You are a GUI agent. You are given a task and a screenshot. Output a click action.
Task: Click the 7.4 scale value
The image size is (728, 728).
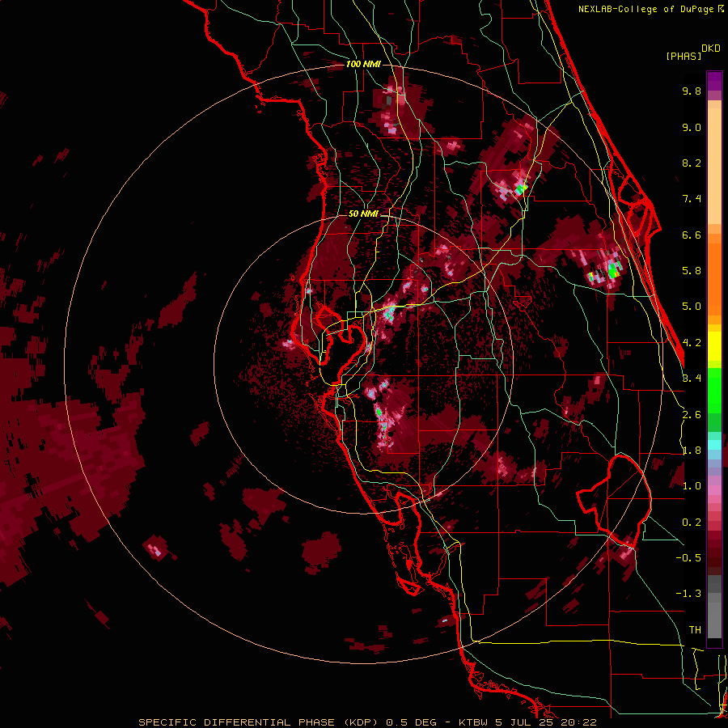point(692,199)
